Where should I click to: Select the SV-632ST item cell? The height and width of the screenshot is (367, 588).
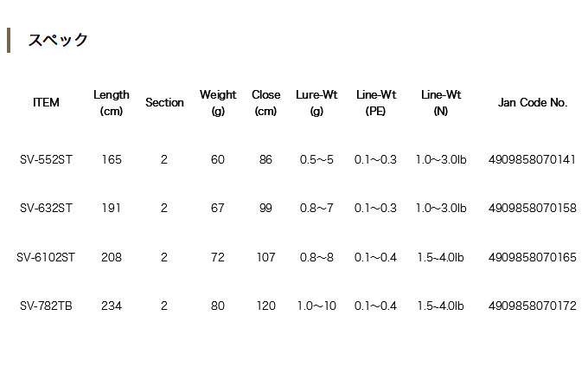[x=46, y=208]
